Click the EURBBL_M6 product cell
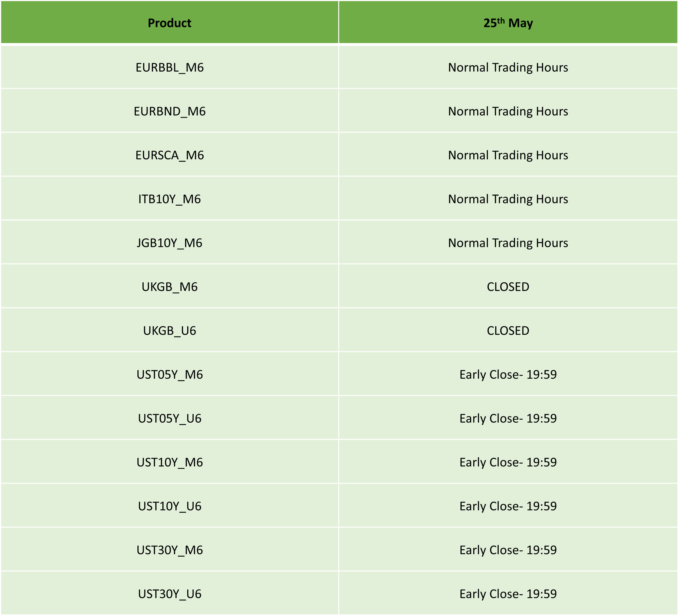The height and width of the screenshot is (616, 680). (169, 68)
